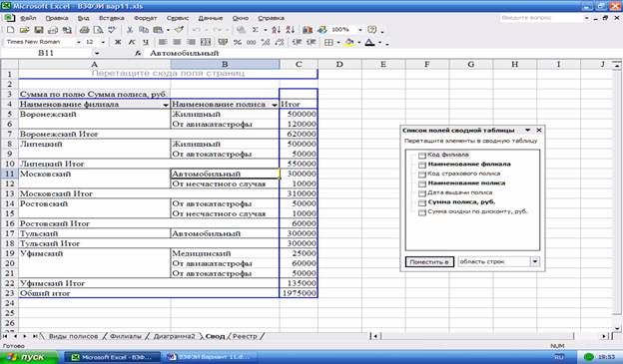623x364 pixels.
Task: Click the Open file folder icon
Action: pos(24,30)
